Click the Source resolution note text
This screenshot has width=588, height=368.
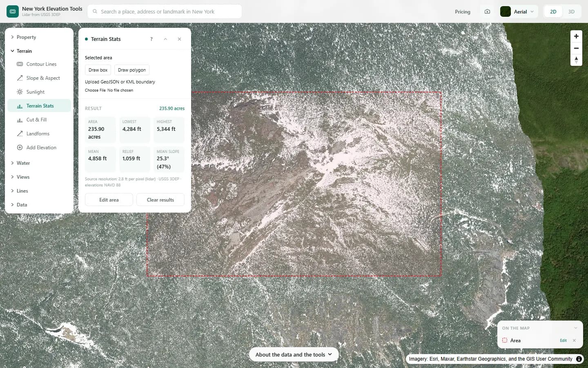(133, 182)
